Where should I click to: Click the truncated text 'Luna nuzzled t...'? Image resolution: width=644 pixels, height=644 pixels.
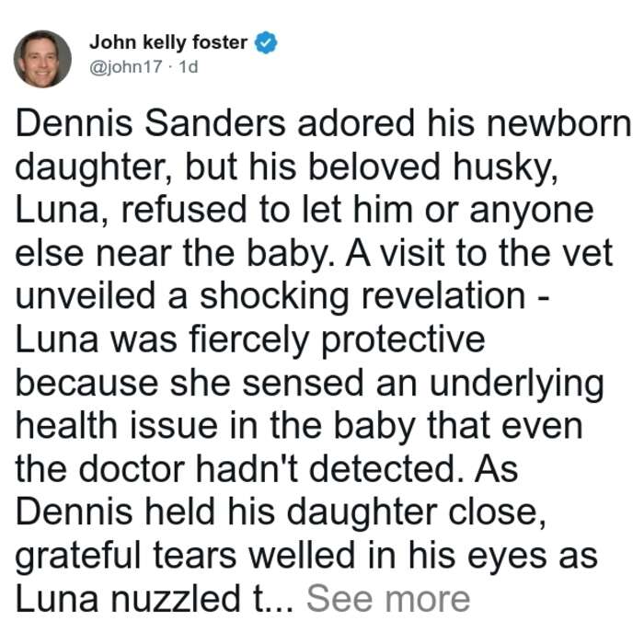click(155, 599)
